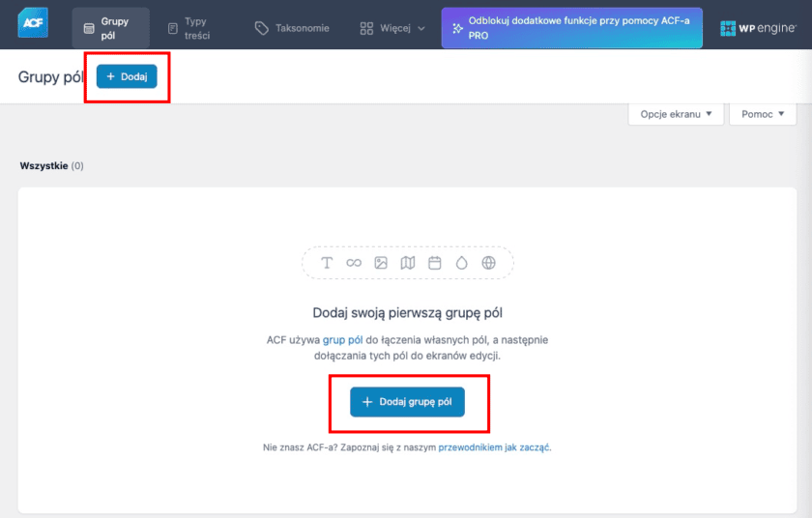Image resolution: width=812 pixels, height=518 pixels.
Task: Expand the Więcej dropdown menu
Action: pos(391,28)
